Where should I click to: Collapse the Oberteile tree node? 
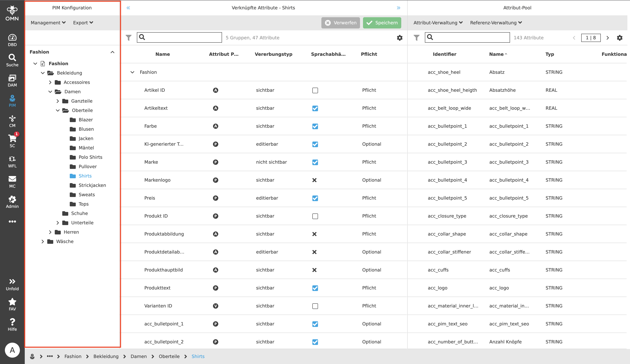pos(58,110)
